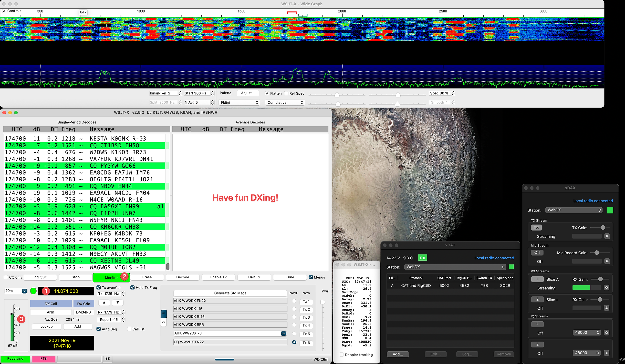Viewport: 625px width, 364px height.
Task: Click the DX Call input field AI1K
Action: (51, 312)
